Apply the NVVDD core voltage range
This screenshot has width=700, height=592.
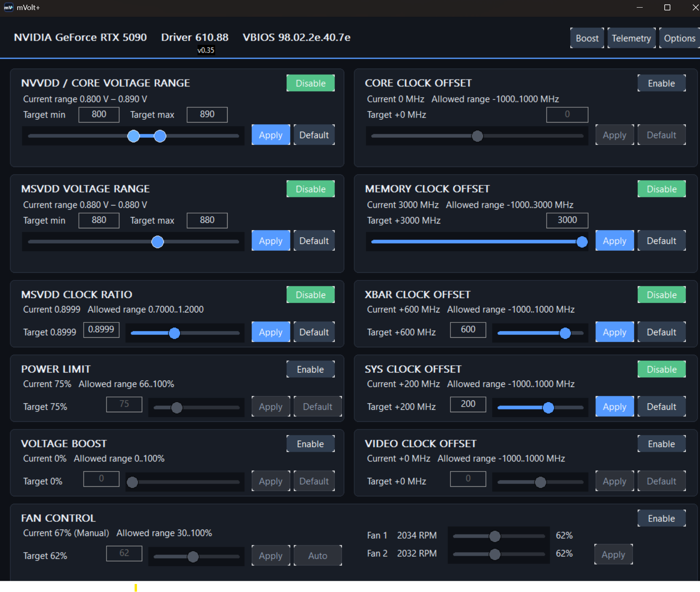click(271, 135)
